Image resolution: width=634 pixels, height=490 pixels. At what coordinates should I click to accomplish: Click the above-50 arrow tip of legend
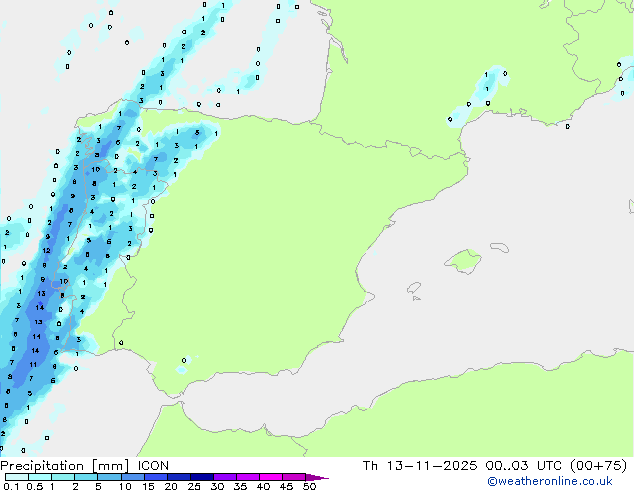point(317,477)
